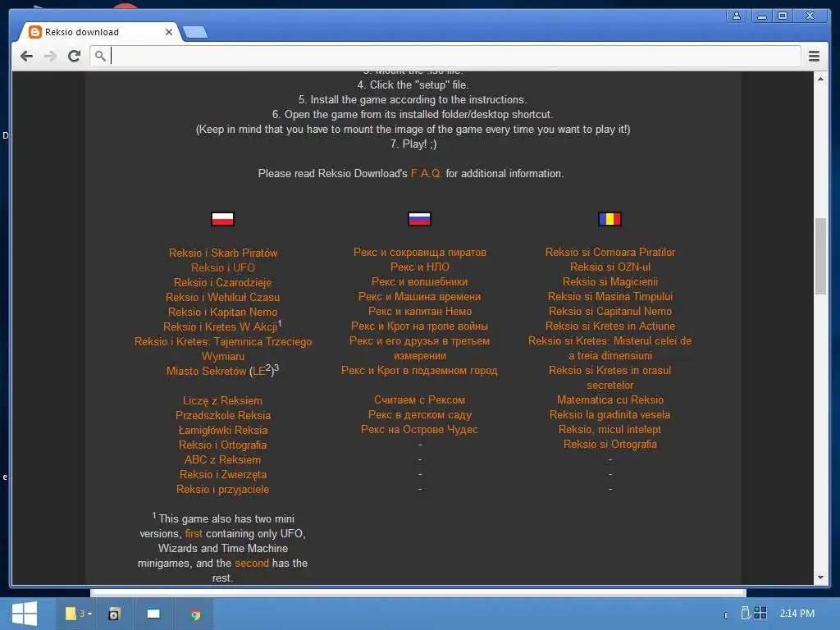Open Reksio si Kretes: Misterul celei de a treia dimensiuni
Screen dimensions: 840x630
pyautogui.click(x=610, y=348)
